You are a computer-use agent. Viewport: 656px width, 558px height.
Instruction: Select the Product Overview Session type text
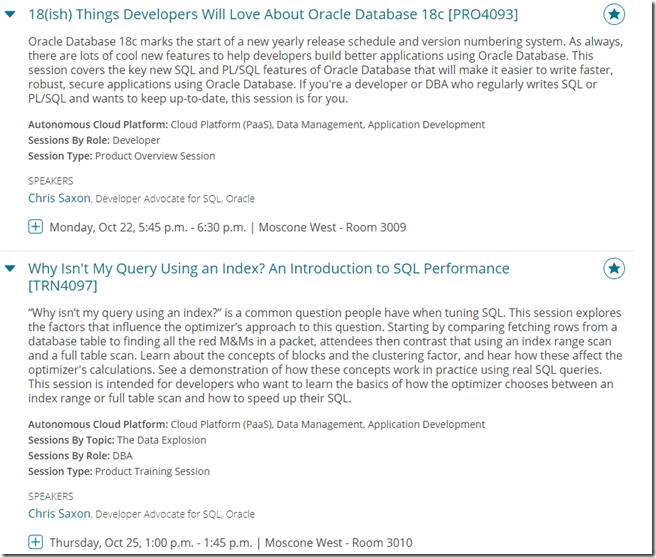[155, 156]
